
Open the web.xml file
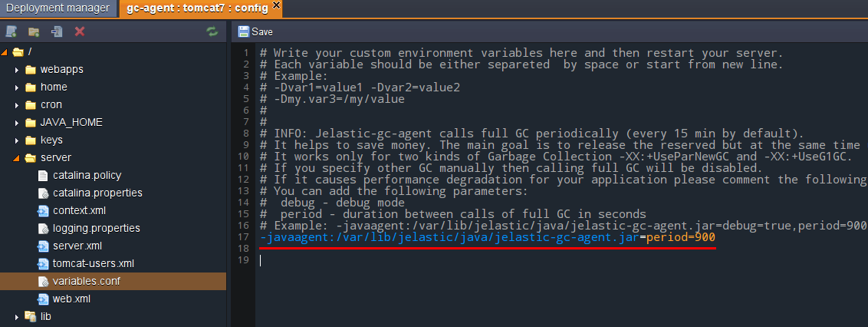(x=71, y=299)
